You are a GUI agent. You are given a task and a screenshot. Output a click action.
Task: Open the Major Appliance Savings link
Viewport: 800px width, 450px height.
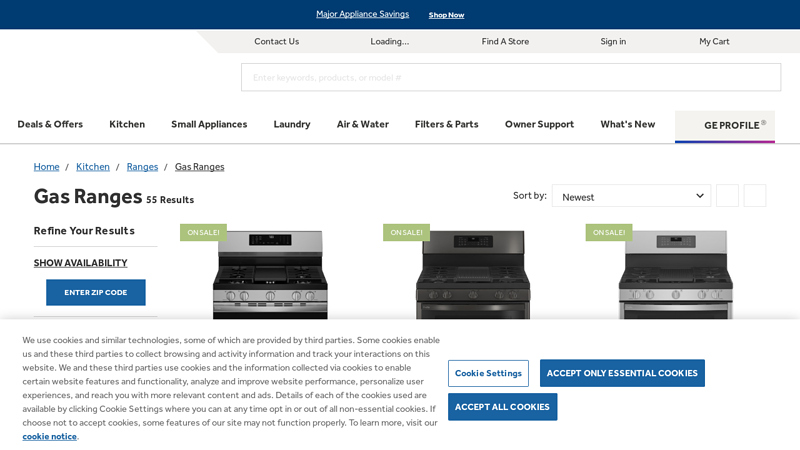[362, 14]
